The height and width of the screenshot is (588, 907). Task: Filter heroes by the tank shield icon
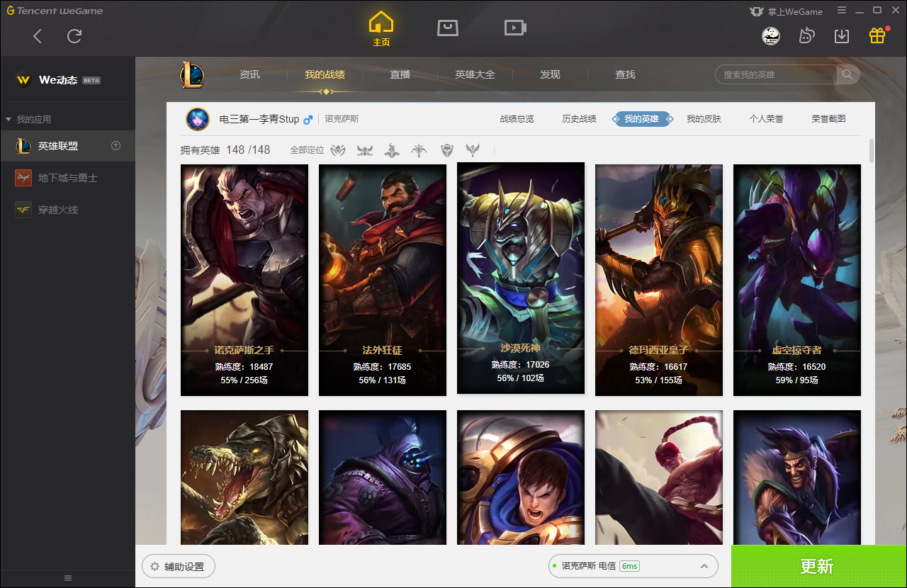click(446, 150)
